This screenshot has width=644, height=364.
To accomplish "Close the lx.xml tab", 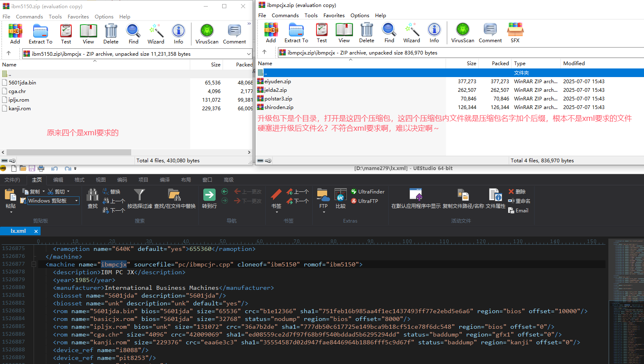I will click(36, 231).
